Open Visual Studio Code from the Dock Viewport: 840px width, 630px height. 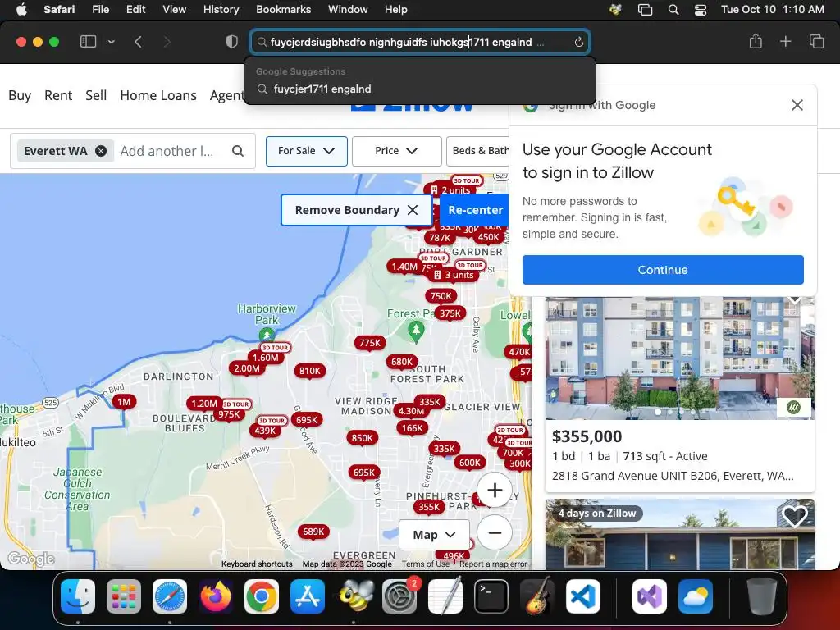[583, 596]
